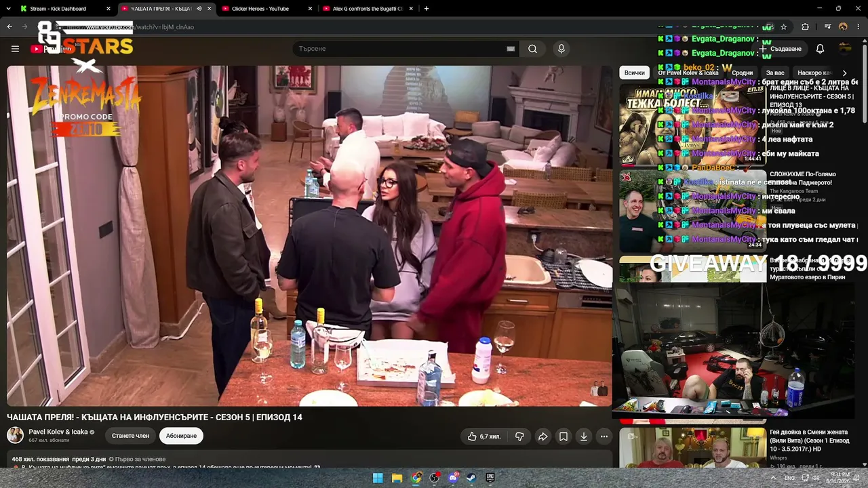Open File Explorer from the taskbar
This screenshot has width=868, height=488.
[397, 478]
